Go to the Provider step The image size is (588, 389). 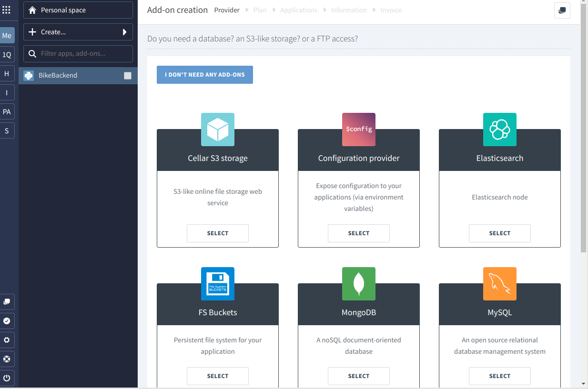click(x=227, y=10)
